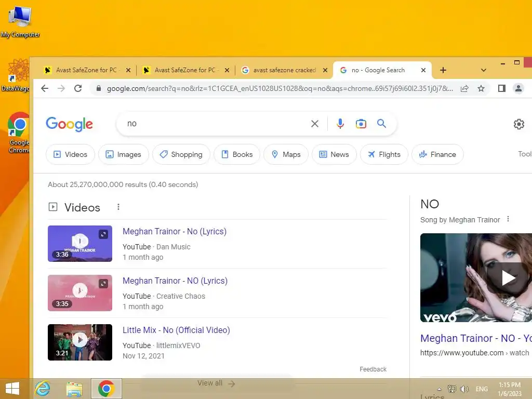This screenshot has height=399, width=532.
Task: Clear the search box with X
Action: 315,124
